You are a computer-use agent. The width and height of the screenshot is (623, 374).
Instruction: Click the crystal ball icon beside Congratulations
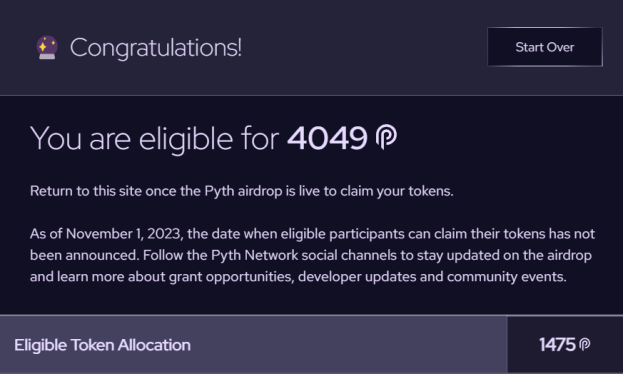(47, 48)
